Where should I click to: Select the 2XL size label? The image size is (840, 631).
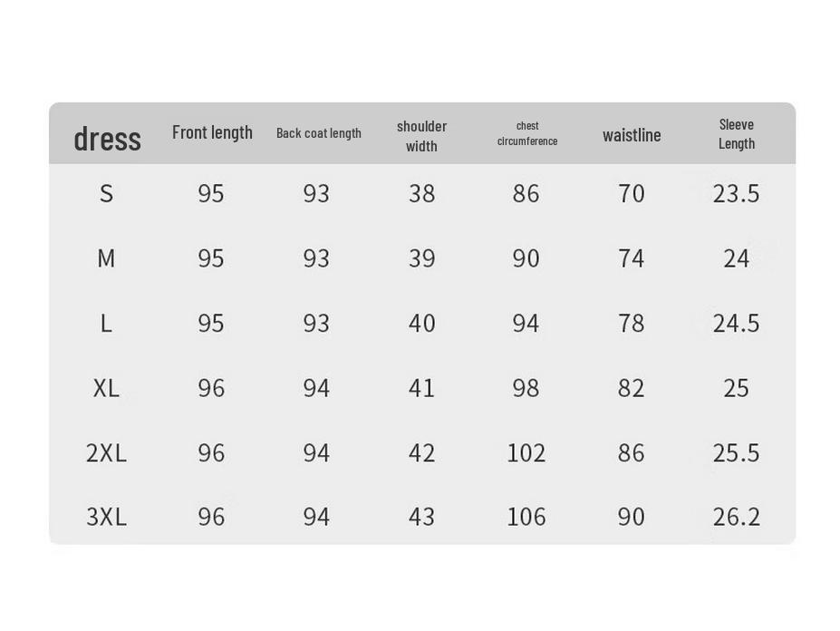click(106, 452)
